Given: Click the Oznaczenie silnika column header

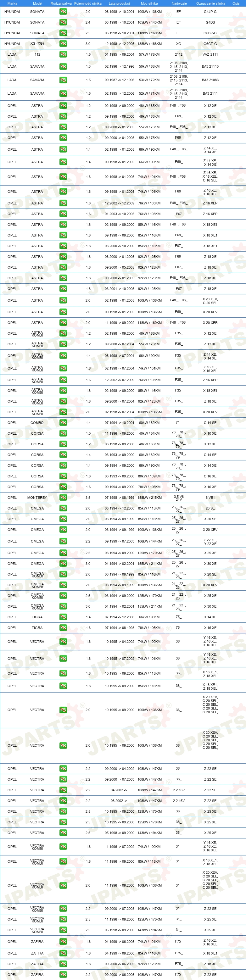Looking at the screenshot, I should coord(210,3).
